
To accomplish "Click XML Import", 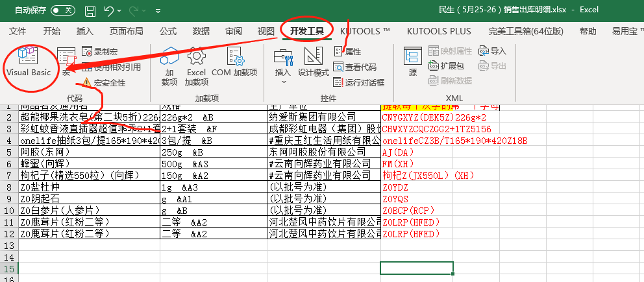I will pyautogui.click(x=493, y=51).
